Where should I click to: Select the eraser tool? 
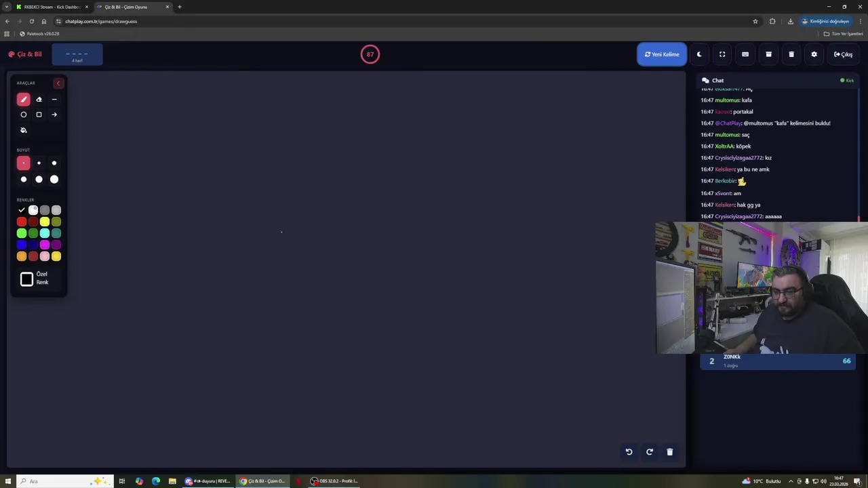click(x=39, y=100)
